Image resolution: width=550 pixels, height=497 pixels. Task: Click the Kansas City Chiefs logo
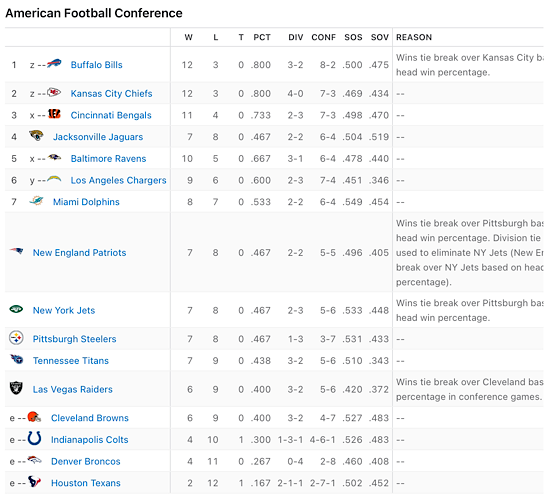[54, 92]
